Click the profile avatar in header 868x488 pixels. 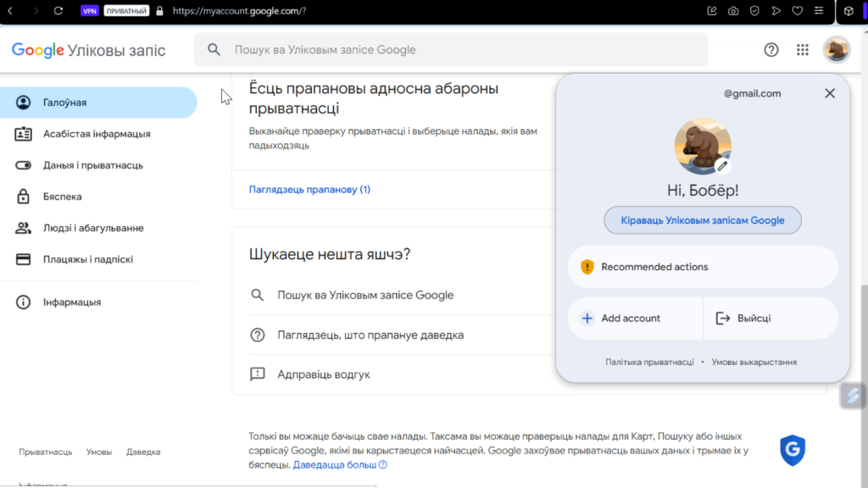837,50
